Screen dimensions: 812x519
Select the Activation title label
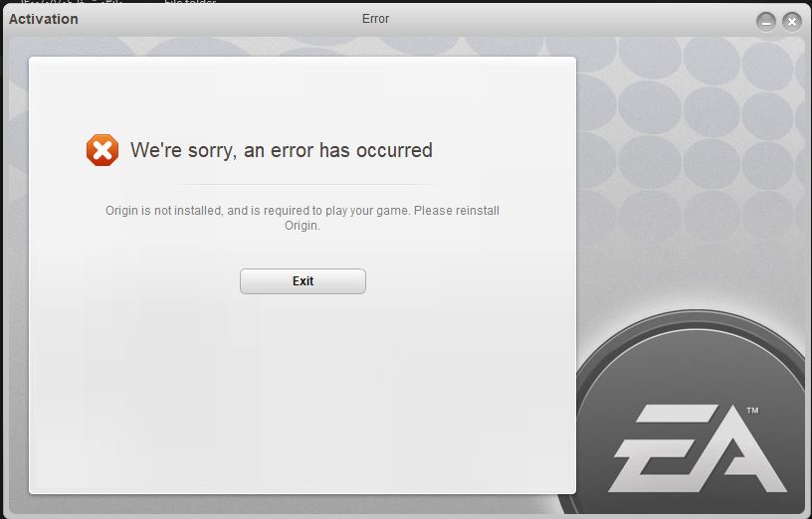tap(44, 19)
